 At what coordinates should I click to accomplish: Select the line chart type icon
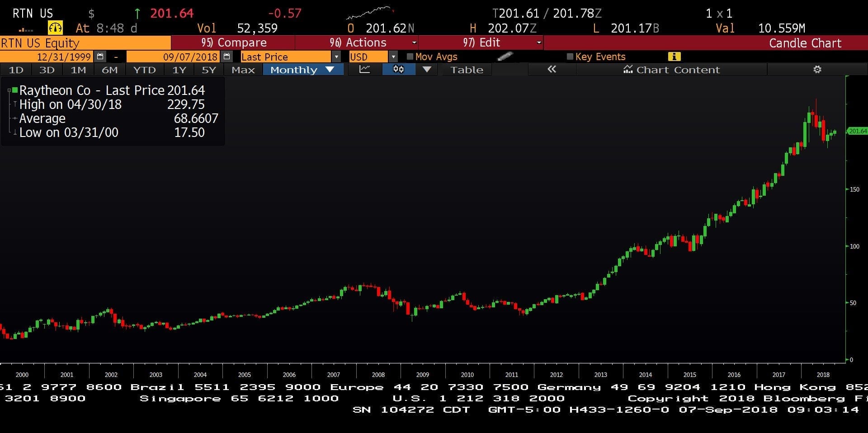click(364, 70)
